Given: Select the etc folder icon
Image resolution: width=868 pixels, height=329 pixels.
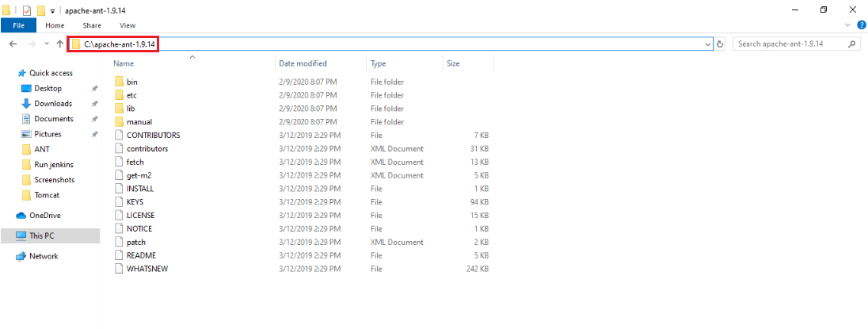Looking at the screenshot, I should [119, 94].
